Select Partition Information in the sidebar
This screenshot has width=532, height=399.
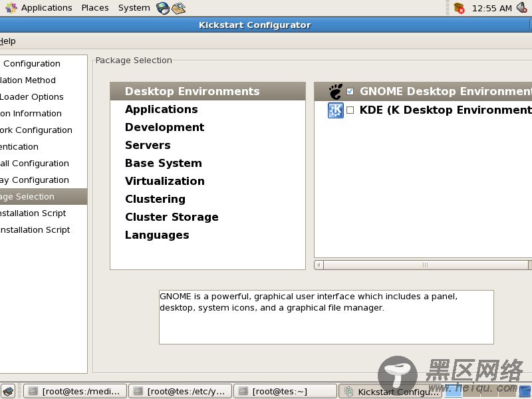pos(43,113)
